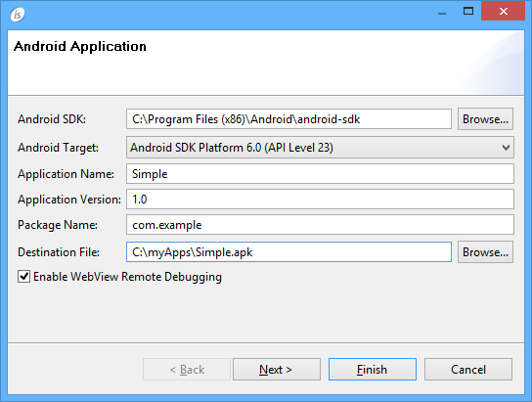532x402 pixels.
Task: Browse for the Android SDK folder
Action: coord(485,119)
